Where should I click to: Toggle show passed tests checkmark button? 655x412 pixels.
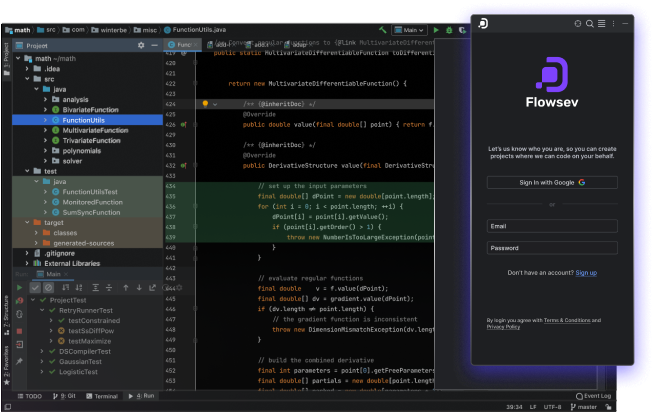[35, 287]
